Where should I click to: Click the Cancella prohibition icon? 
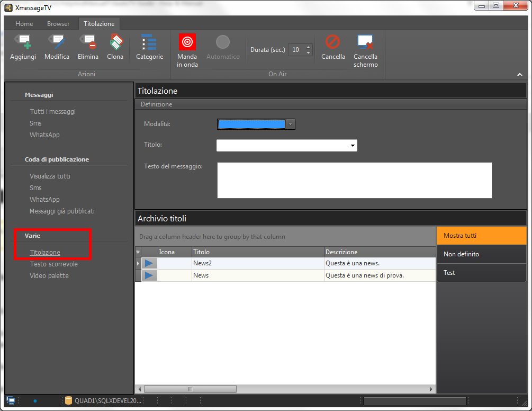click(333, 42)
